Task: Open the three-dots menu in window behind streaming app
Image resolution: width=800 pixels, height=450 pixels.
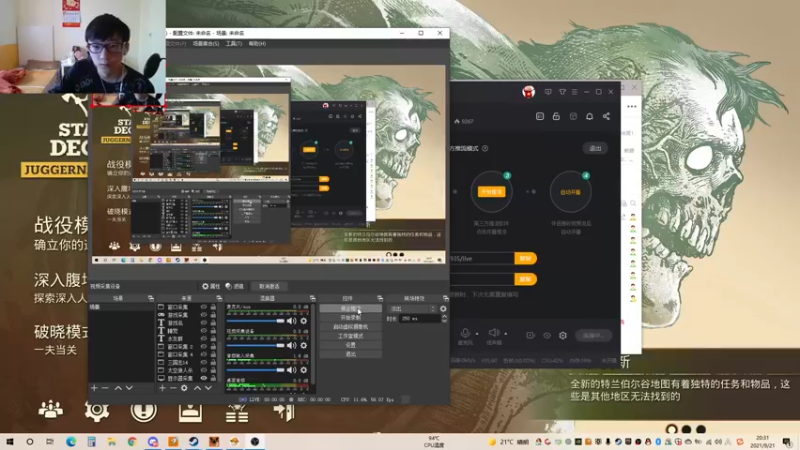Action: 632,107
